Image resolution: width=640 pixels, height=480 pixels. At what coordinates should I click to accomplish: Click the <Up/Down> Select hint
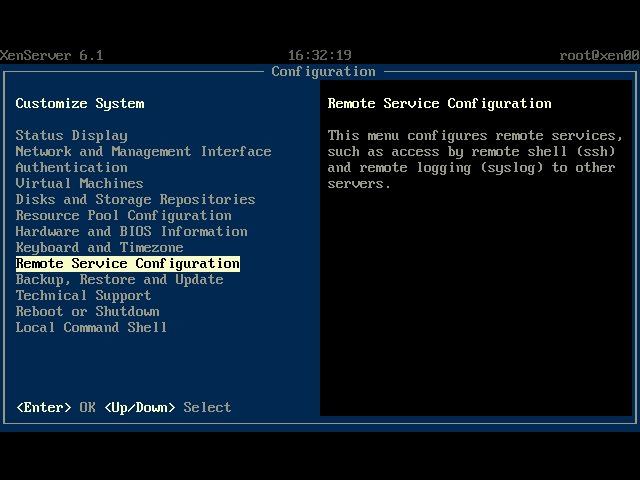(168, 407)
